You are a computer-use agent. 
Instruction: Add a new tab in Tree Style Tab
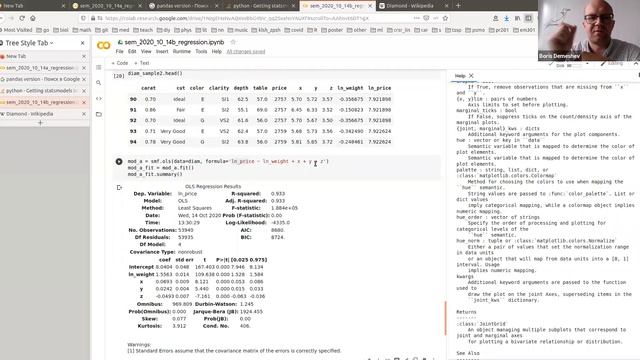click(40, 123)
